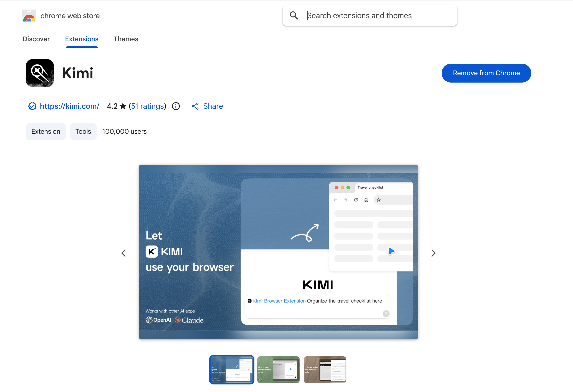Screen dimensions: 573x392
Task: Click the Share link text
Action: click(x=213, y=106)
